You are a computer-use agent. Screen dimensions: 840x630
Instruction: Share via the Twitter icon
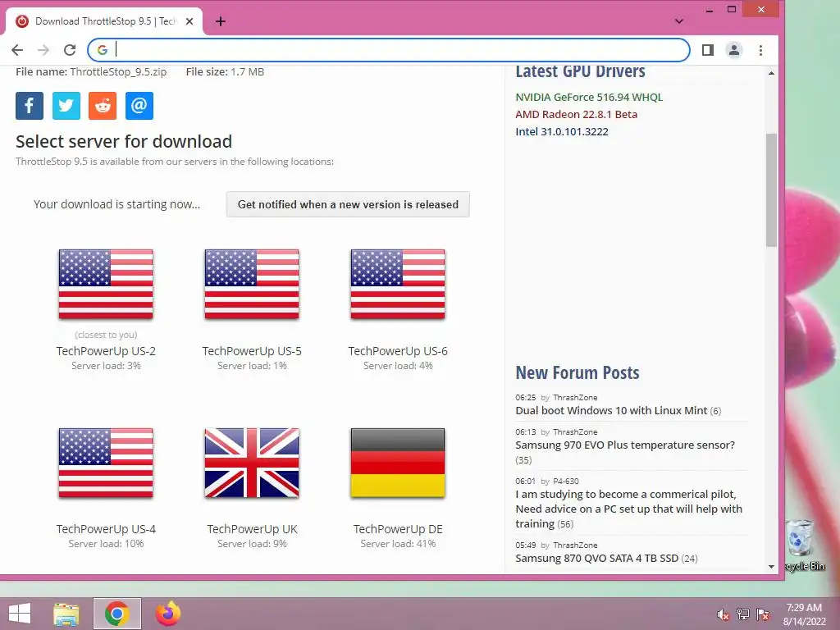tap(66, 106)
